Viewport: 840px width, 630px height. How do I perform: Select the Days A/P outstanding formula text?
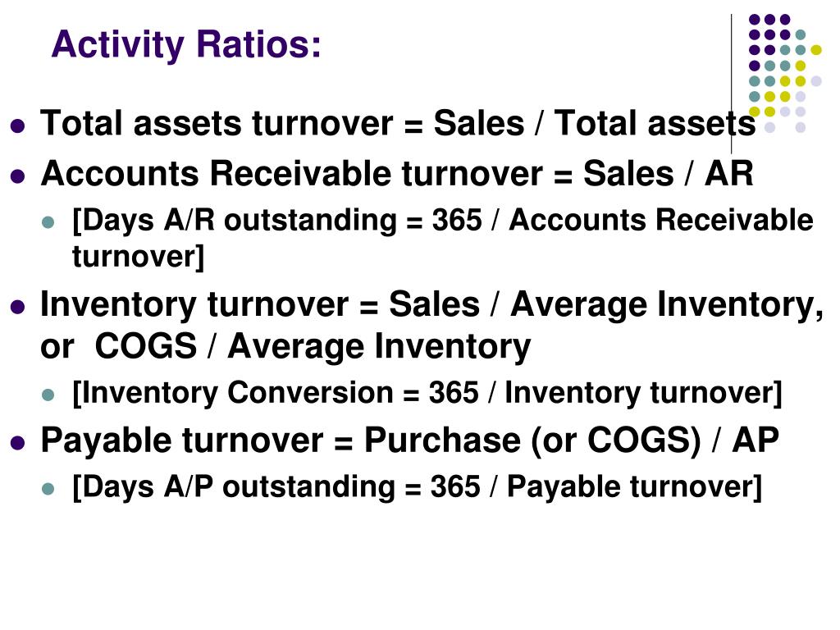click(417, 487)
